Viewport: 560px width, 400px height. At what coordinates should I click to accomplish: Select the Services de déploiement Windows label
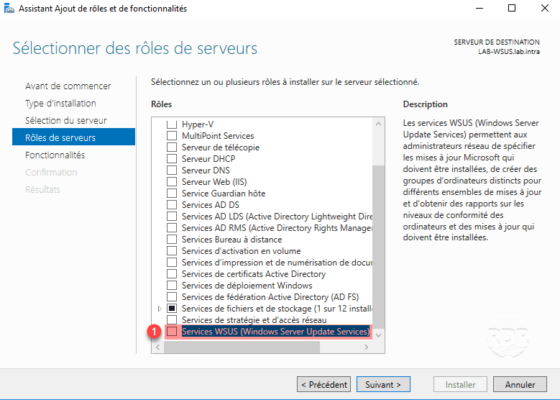coord(247,285)
